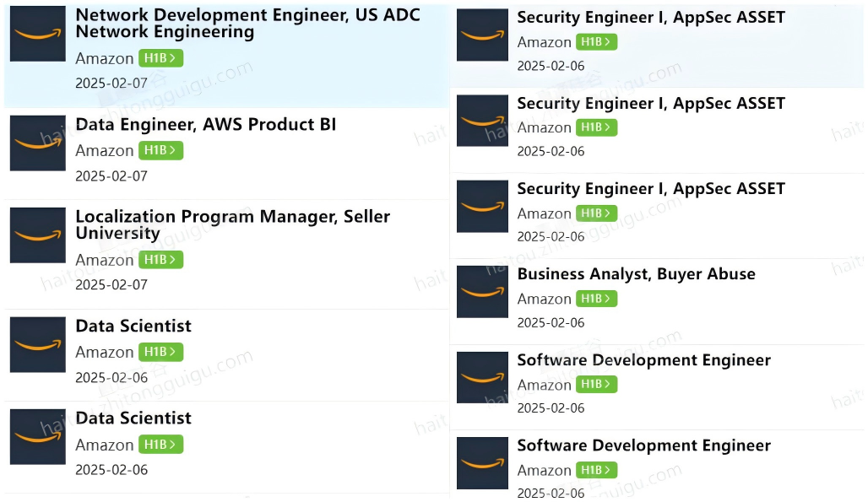Open the Network Development Engineer, US ADC job title
The image size is (868, 502).
coord(247,24)
